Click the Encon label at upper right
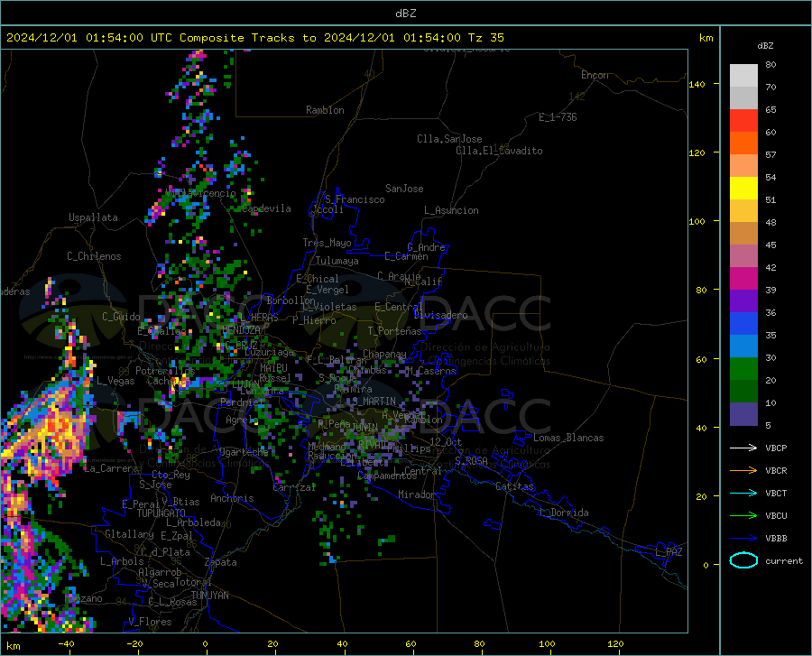Viewport: 812px width, 656px height. [595, 75]
